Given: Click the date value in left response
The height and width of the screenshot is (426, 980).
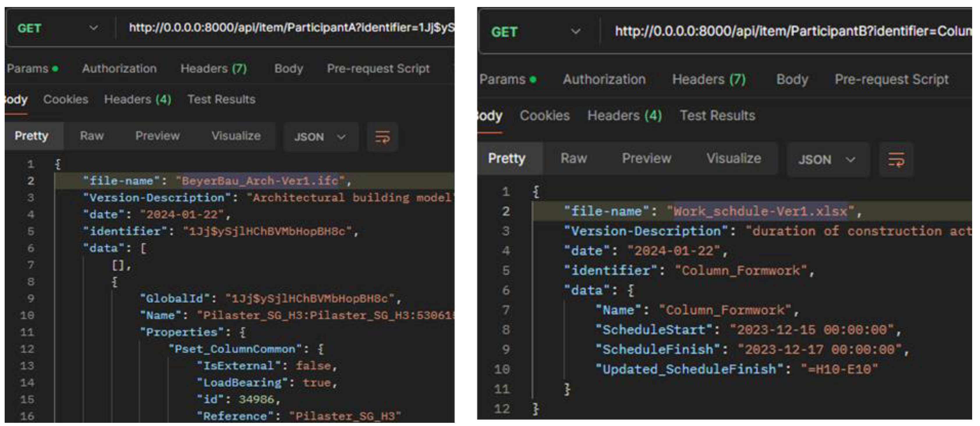Looking at the screenshot, I should pyautogui.click(x=182, y=215).
